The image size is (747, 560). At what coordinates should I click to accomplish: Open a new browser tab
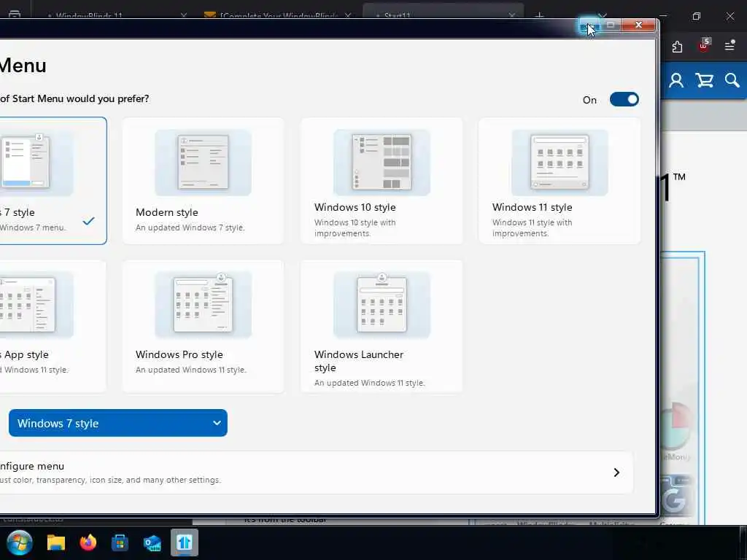tap(539, 16)
